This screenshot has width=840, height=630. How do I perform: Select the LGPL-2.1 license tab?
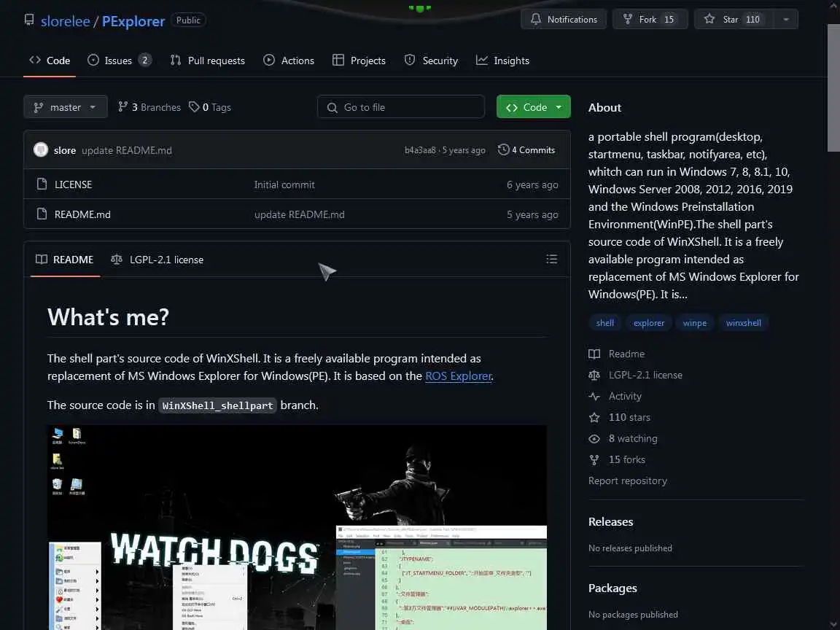pos(157,260)
